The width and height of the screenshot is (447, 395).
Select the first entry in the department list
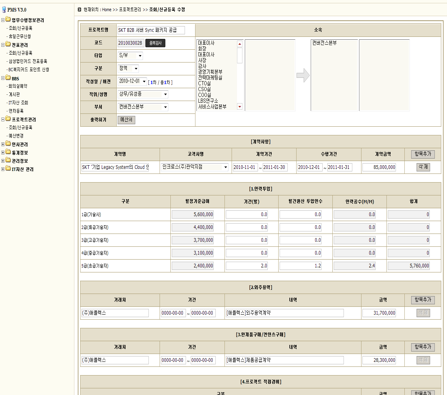tap(206, 43)
